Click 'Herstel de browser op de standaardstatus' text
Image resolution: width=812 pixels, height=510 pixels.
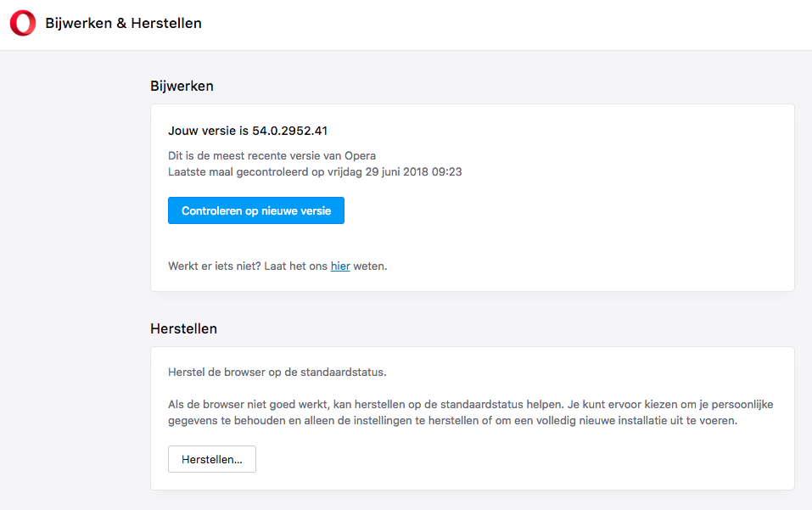tap(277, 373)
